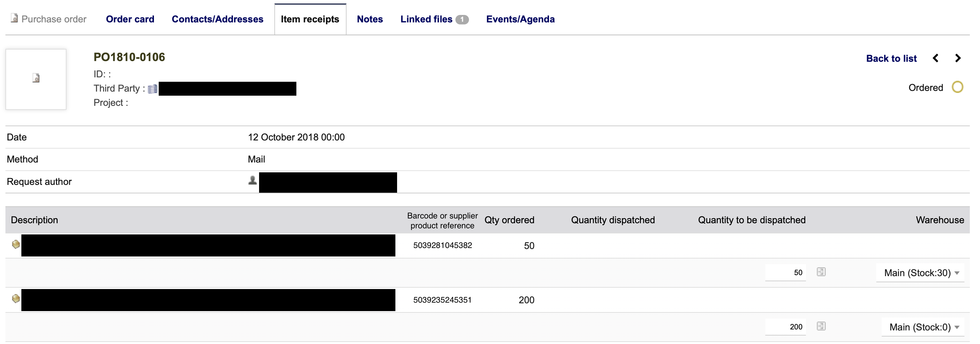This screenshot has height=344, width=980.
Task: Select the Ordered status indicator circle
Action: (958, 87)
